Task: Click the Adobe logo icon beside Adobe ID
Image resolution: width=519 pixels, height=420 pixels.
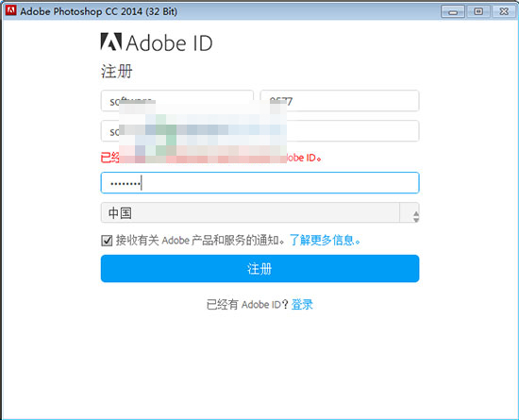Action: tap(111, 42)
